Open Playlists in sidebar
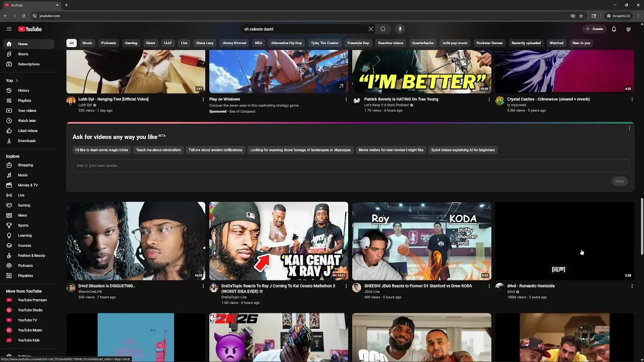 (x=28, y=101)
